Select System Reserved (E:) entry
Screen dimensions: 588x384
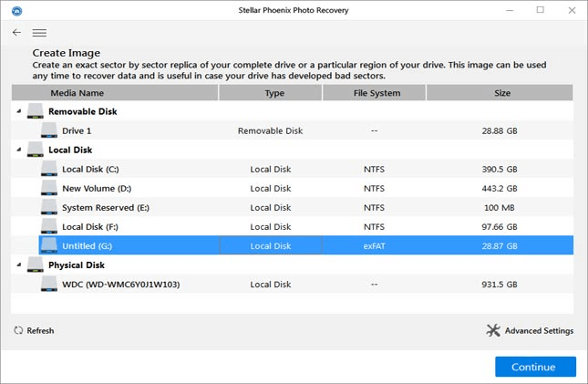pos(292,207)
